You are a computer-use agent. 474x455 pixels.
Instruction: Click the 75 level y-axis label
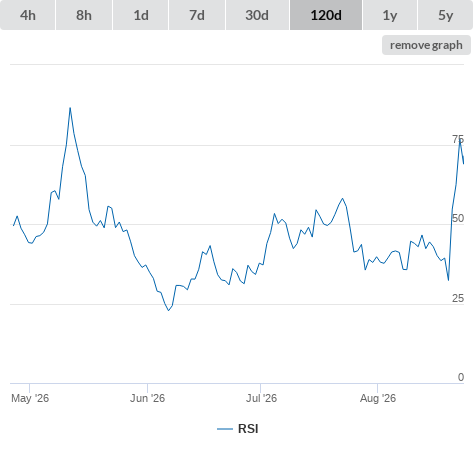[x=458, y=139]
